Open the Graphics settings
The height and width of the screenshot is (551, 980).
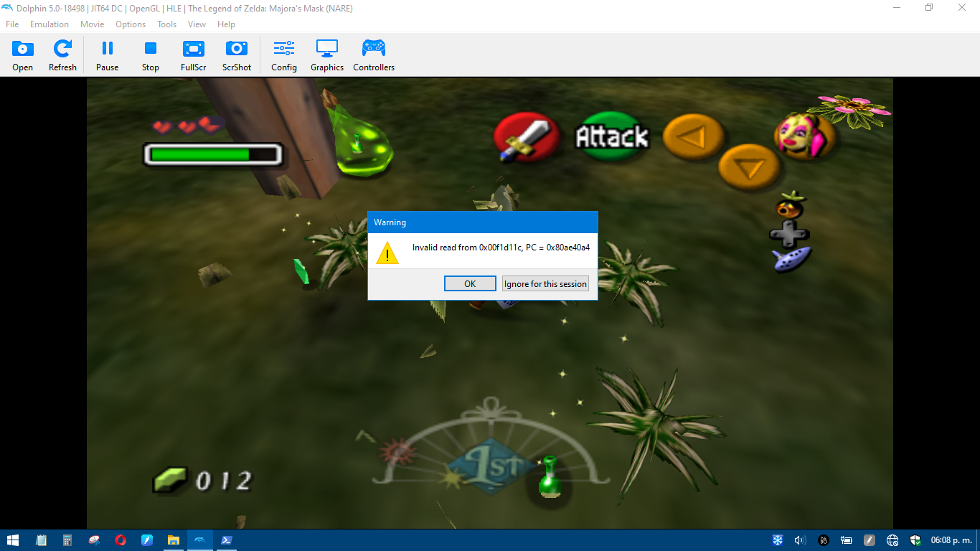coord(327,55)
